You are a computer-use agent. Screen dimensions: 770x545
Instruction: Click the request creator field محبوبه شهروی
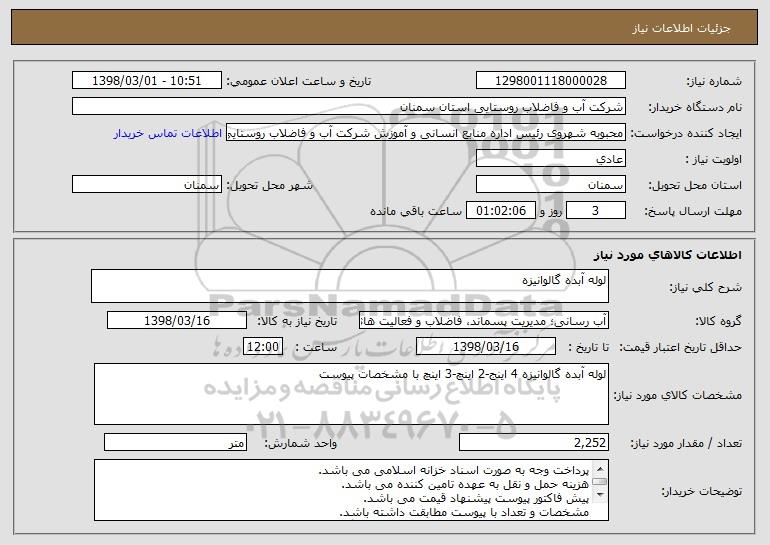426,133
